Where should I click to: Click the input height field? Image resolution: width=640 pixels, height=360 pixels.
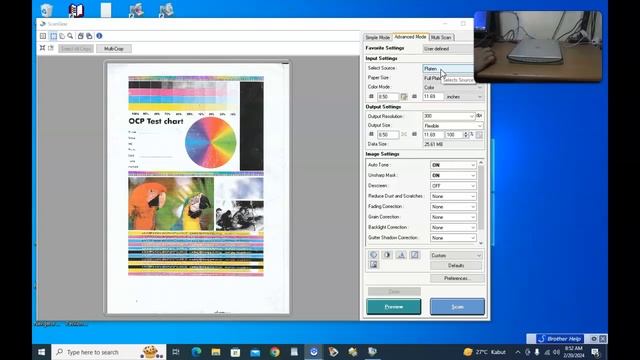(433, 97)
